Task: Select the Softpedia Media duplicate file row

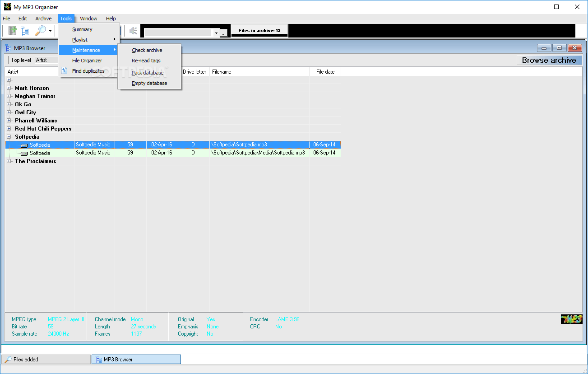Action: click(135, 153)
